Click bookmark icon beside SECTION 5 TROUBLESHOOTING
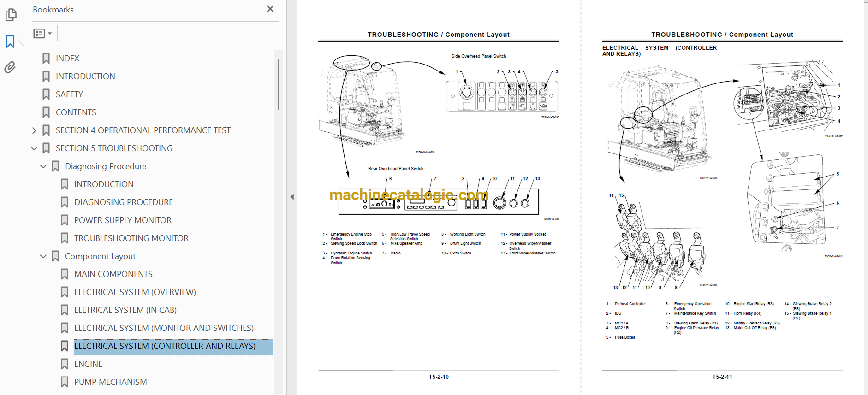The image size is (868, 395). click(x=46, y=148)
